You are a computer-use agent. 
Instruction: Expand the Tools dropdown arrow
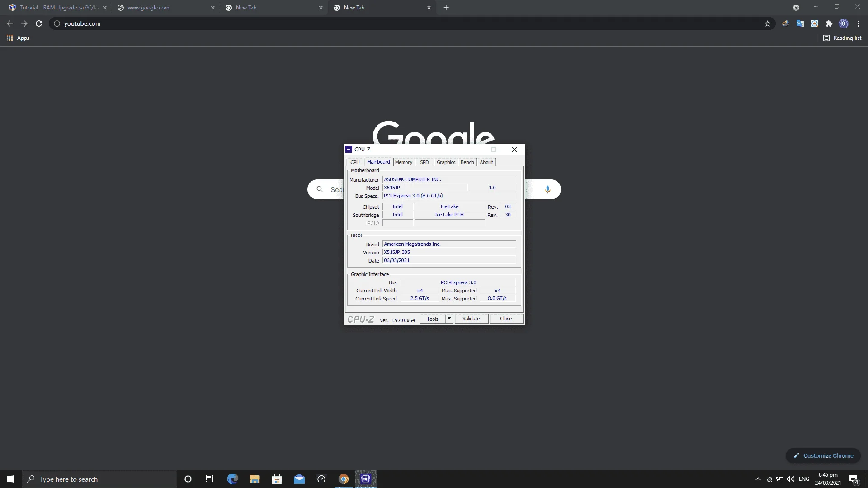[449, 319]
